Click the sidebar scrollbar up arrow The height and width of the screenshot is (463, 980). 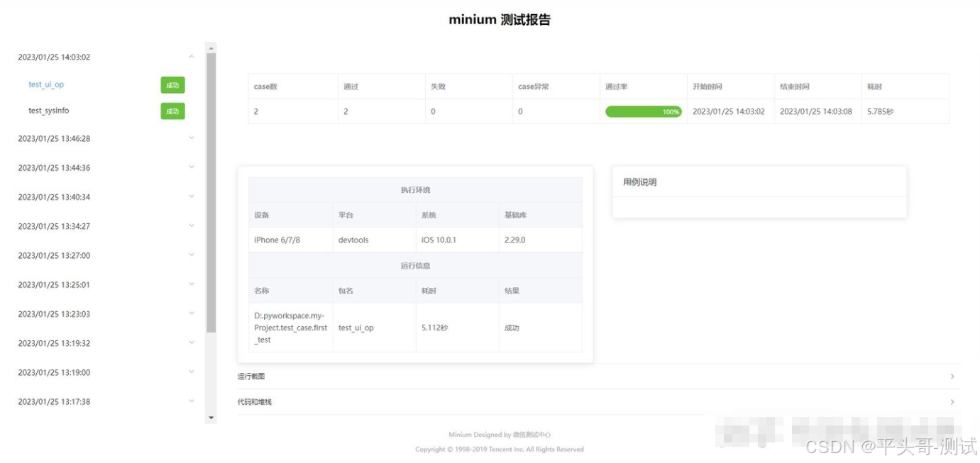click(211, 48)
